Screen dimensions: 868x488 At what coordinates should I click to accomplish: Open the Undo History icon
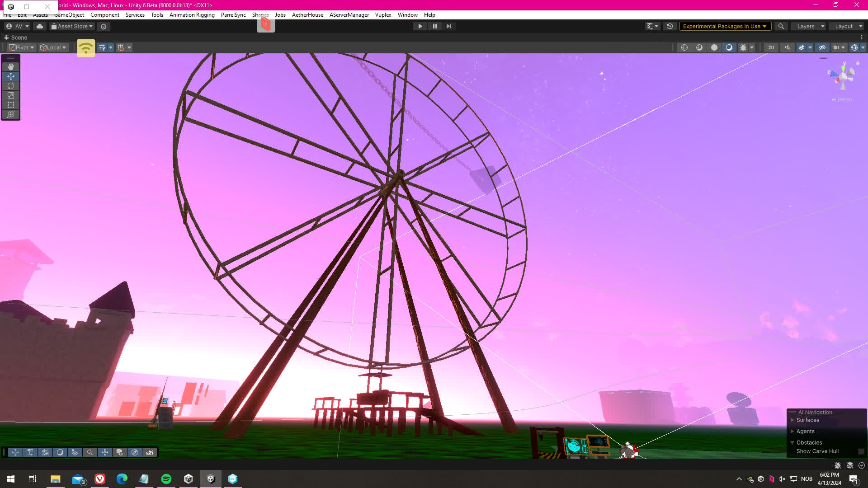coord(670,26)
